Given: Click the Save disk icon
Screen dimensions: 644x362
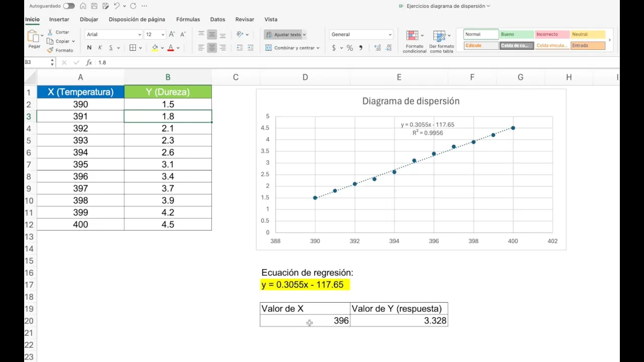Looking at the screenshot, I should 94,6.
